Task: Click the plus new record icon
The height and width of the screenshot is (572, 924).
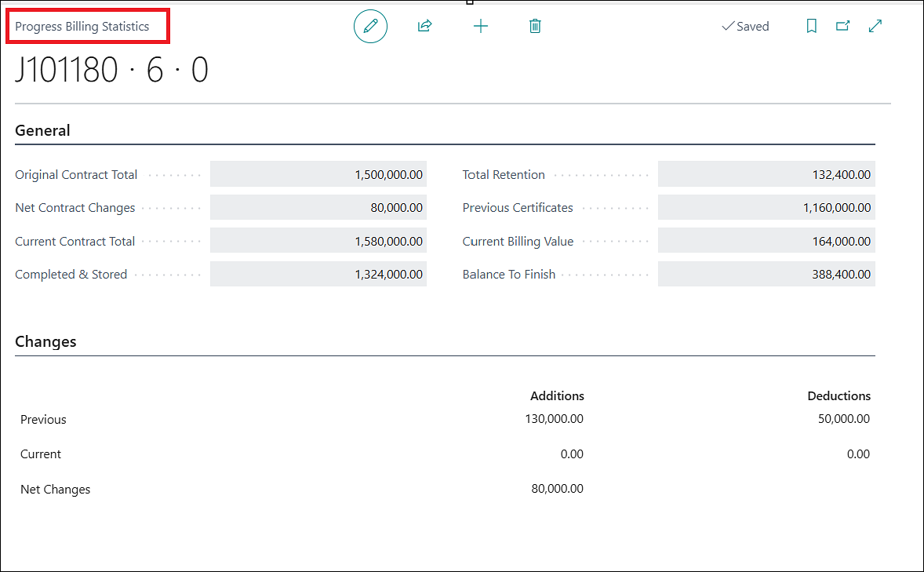Action: pyautogui.click(x=481, y=26)
